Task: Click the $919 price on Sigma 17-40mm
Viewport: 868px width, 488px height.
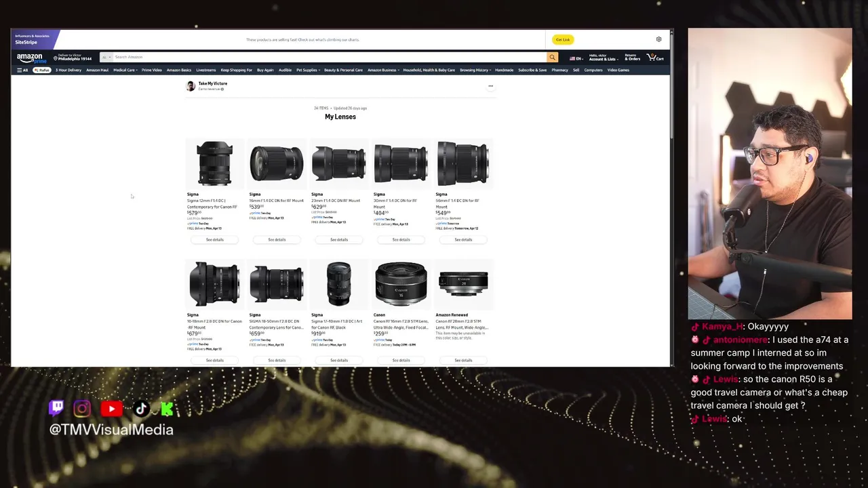Action: 319,333
